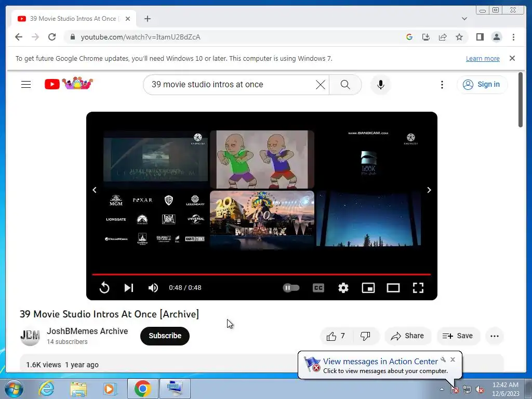Open a new tab
532x399 pixels.
pyautogui.click(x=147, y=19)
